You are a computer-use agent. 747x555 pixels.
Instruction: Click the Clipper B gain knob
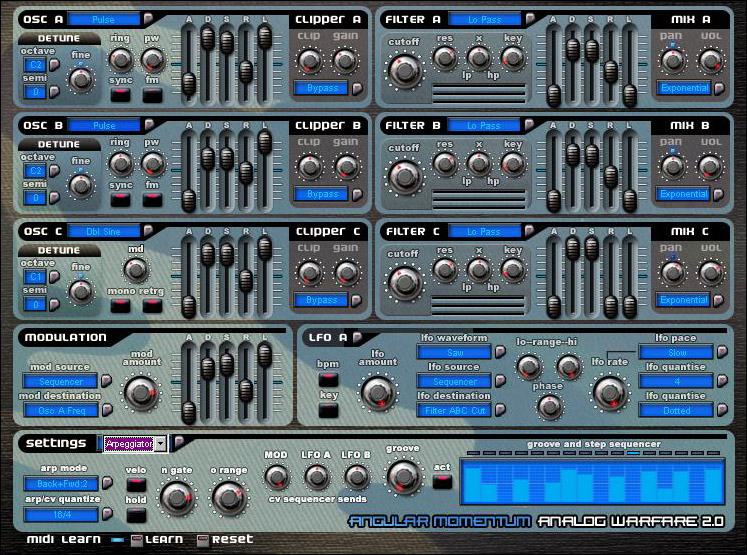pyautogui.click(x=345, y=166)
